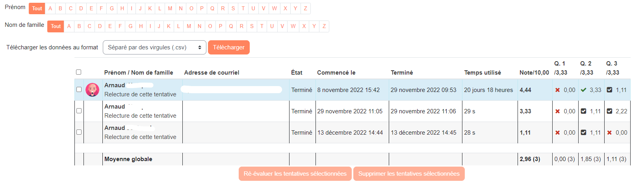644x182 pixels.
Task: Click the Q. 3 icon beside the 2,22 score
Action: coord(609,111)
